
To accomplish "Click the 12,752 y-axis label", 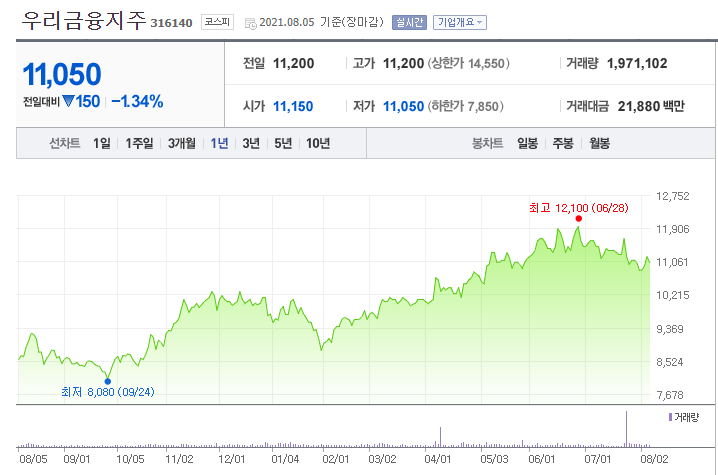I will click(673, 196).
